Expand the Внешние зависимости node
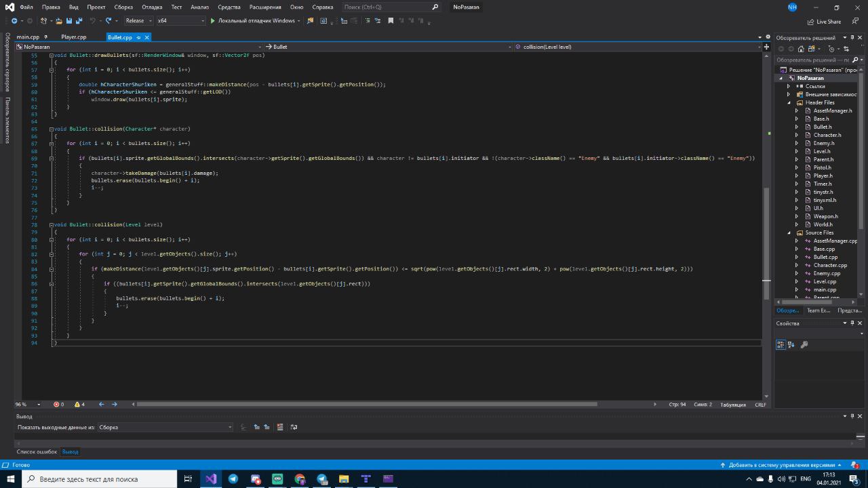The image size is (868, 488). [789, 94]
